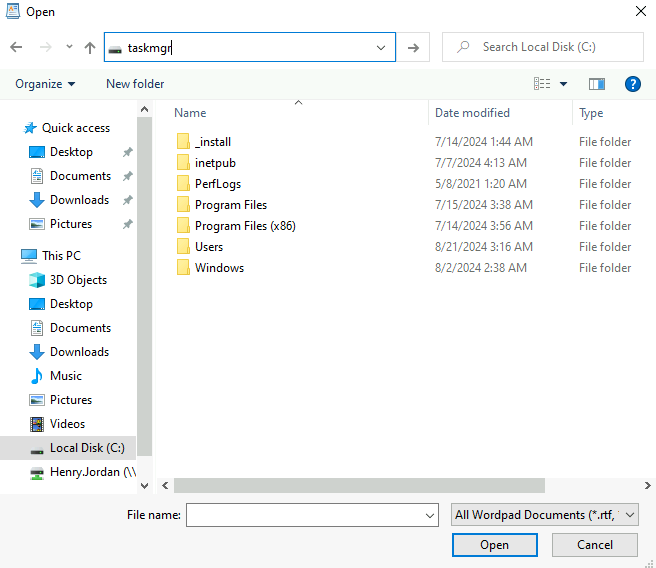Expand the File name dropdown arrow

[x=430, y=516]
